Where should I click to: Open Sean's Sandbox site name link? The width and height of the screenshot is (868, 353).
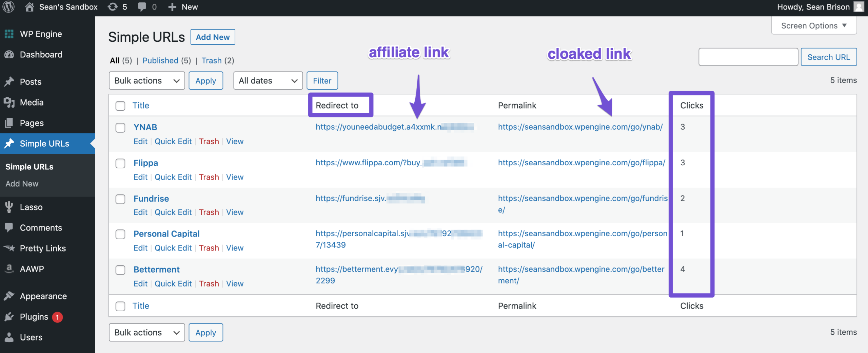click(68, 7)
